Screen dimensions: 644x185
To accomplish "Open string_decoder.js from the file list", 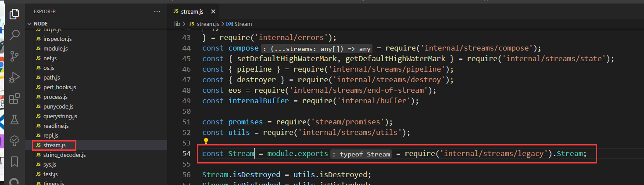I will pyautogui.click(x=64, y=155).
